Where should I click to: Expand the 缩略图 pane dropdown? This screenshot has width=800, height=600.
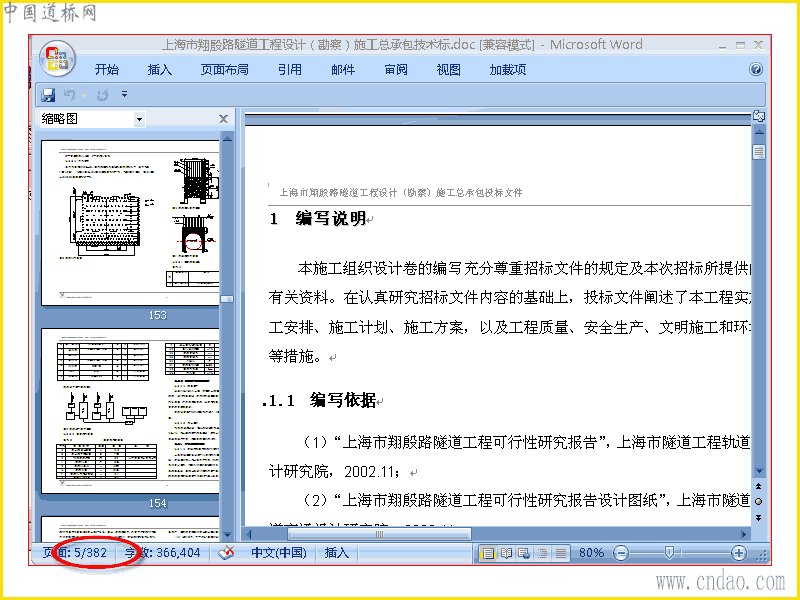coord(139,119)
